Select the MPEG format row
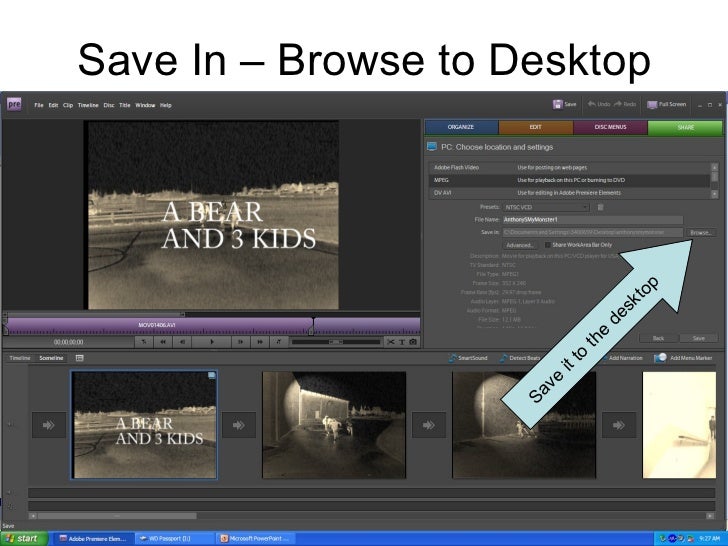 tap(569, 180)
